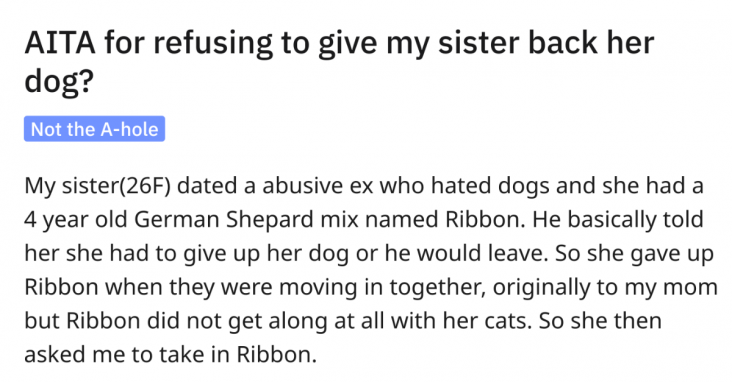
Task: Click the "Not the A-hole" flair tag
Action: pos(94,129)
